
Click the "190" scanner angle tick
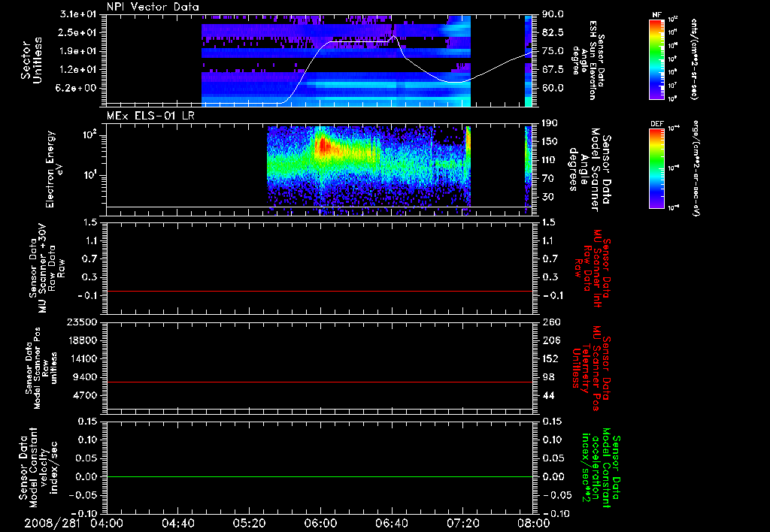(x=550, y=123)
